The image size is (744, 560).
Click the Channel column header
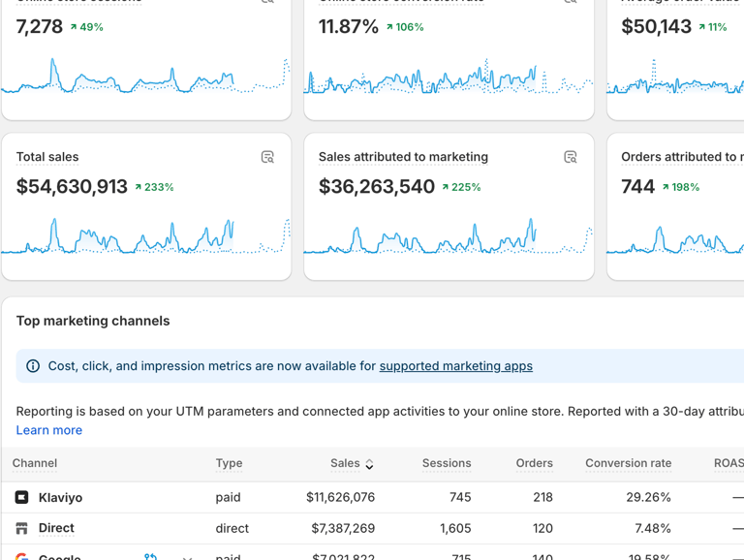[x=35, y=463]
